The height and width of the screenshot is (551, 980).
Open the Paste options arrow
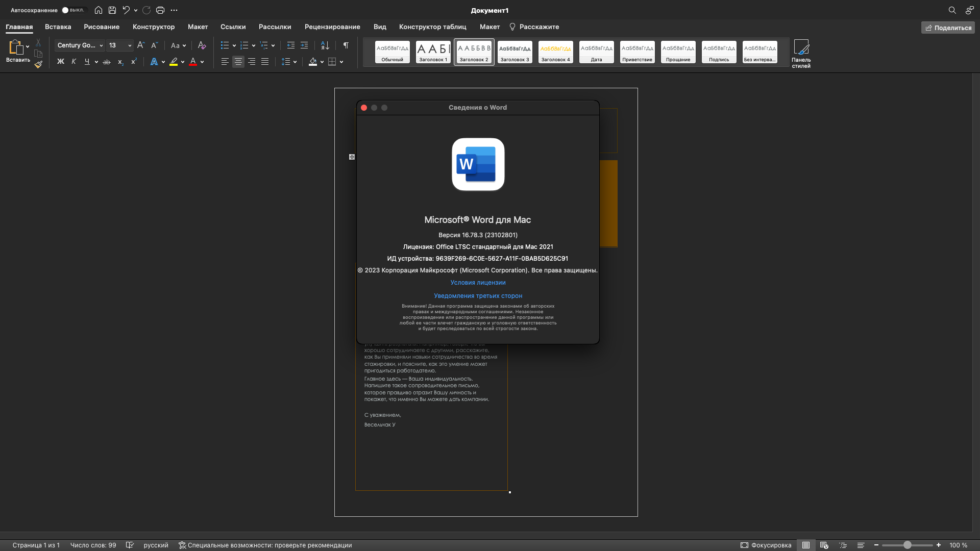coord(28,46)
